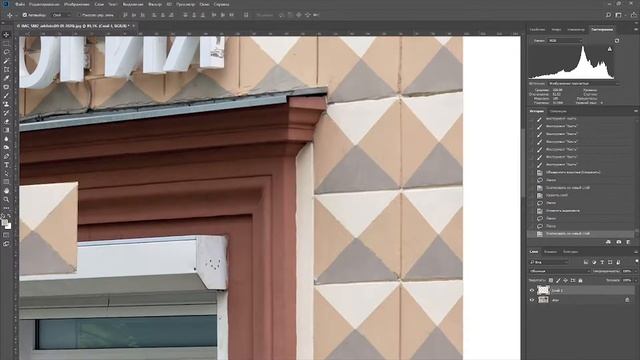Switch to the Инфо panel tab
This screenshot has height=360, width=640.
tap(556, 29)
